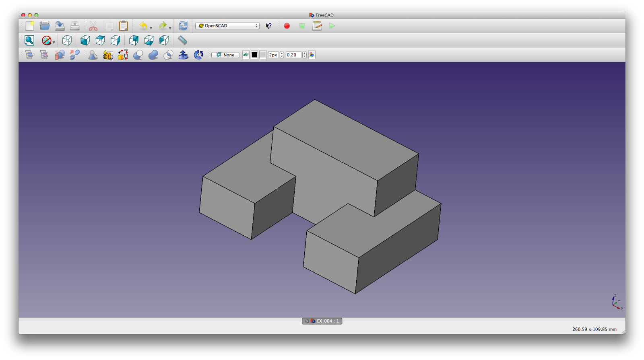Copy selection icon
The height and width of the screenshot is (360, 644).
click(x=109, y=26)
